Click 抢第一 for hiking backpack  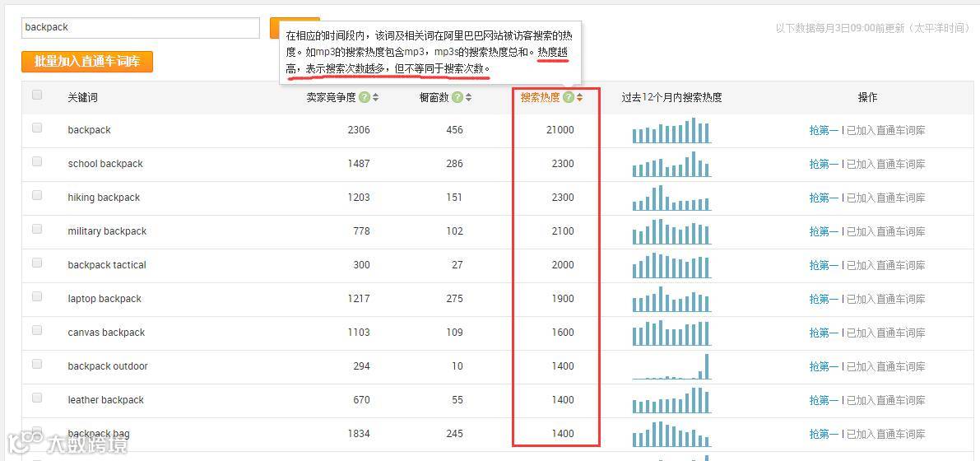(x=824, y=198)
